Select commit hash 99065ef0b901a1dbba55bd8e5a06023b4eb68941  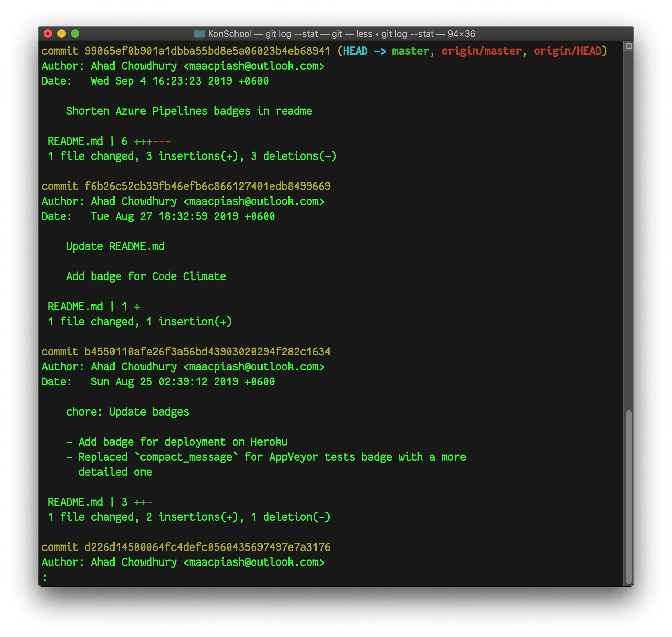point(207,51)
